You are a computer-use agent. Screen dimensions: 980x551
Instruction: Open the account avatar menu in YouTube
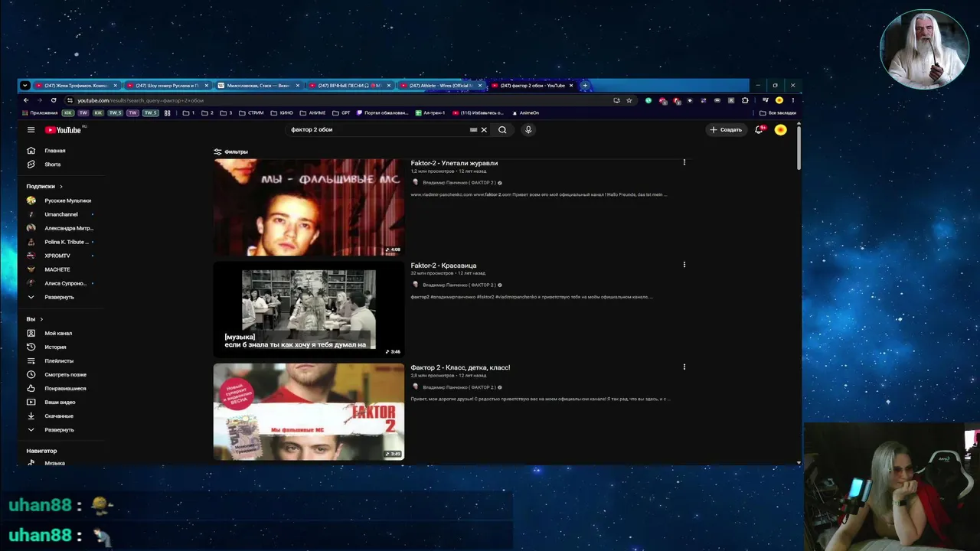[x=780, y=130]
